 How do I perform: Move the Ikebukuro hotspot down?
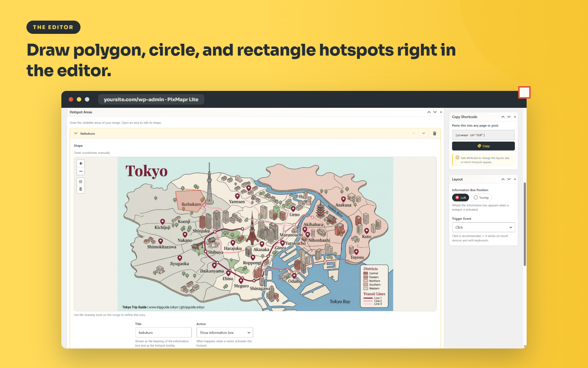point(424,133)
